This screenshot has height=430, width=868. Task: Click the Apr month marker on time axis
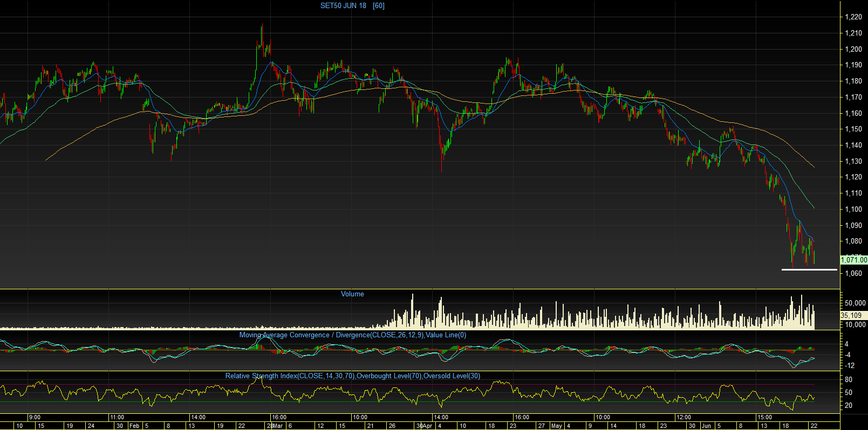427,426
